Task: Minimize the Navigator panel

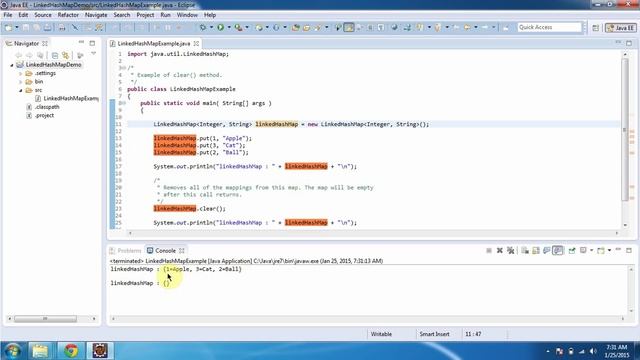Action: (81, 43)
